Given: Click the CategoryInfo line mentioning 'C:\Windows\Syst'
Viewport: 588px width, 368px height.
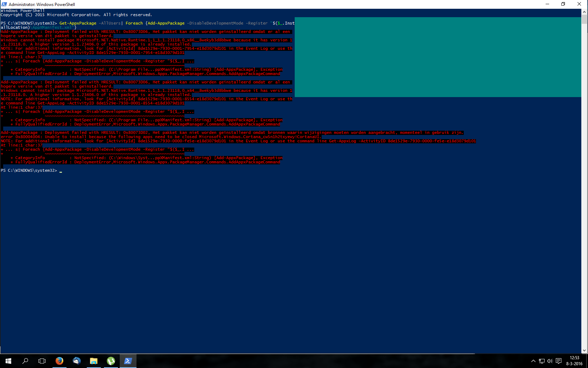Looking at the screenshot, I should tap(146, 158).
